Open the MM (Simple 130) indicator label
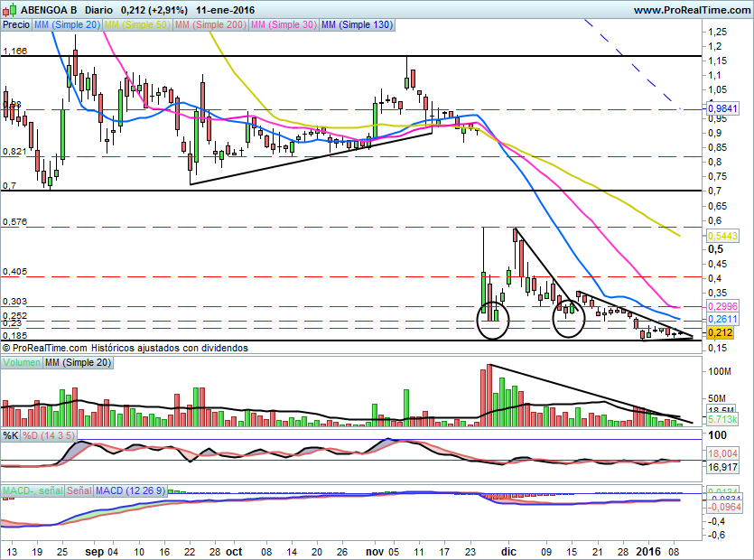The width and height of the screenshot is (754, 560). pyautogui.click(x=357, y=25)
